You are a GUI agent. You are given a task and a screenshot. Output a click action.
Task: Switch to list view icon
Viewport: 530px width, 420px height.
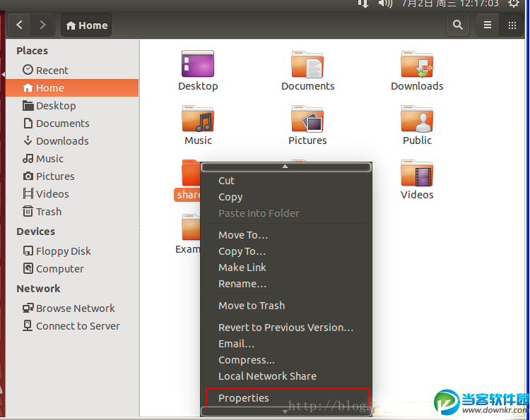[x=488, y=25]
